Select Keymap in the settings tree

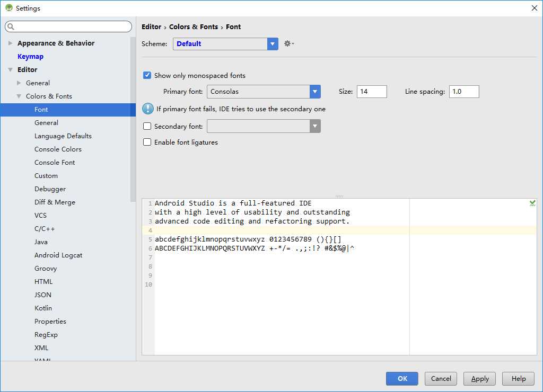pyautogui.click(x=30, y=57)
